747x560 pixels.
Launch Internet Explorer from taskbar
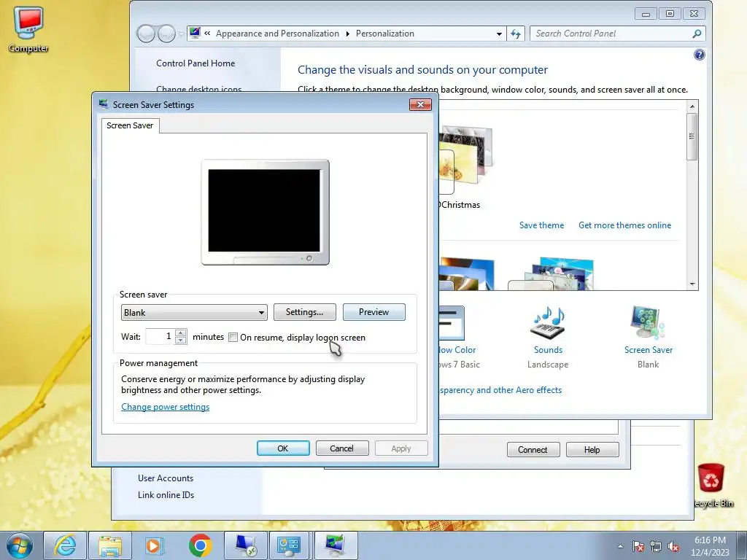point(65,545)
